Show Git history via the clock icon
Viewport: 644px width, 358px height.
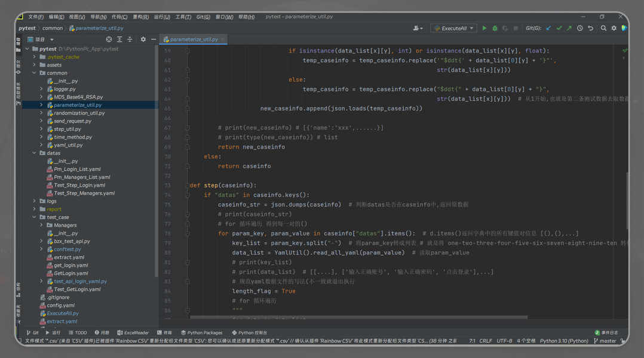(580, 28)
